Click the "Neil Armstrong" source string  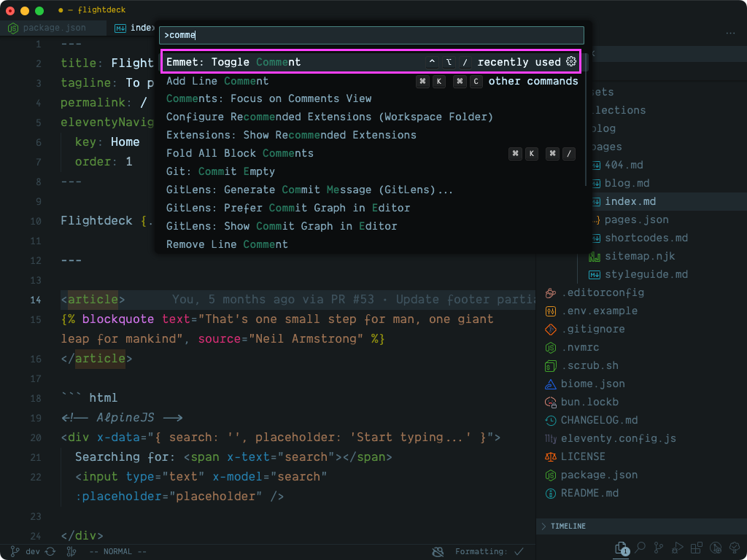[307, 339]
